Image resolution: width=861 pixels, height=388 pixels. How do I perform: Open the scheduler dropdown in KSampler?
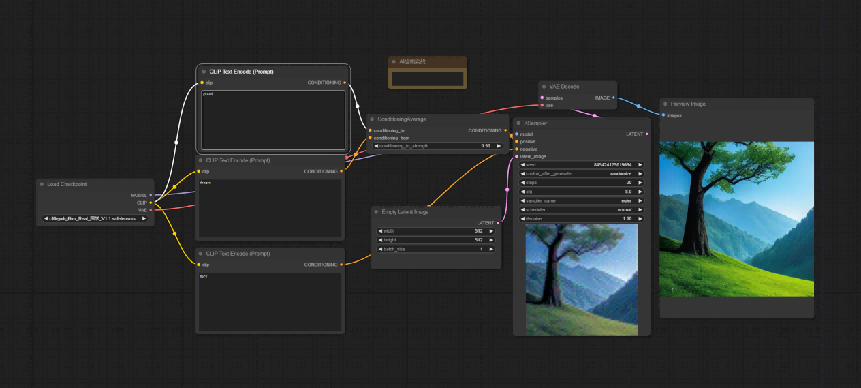coord(582,210)
